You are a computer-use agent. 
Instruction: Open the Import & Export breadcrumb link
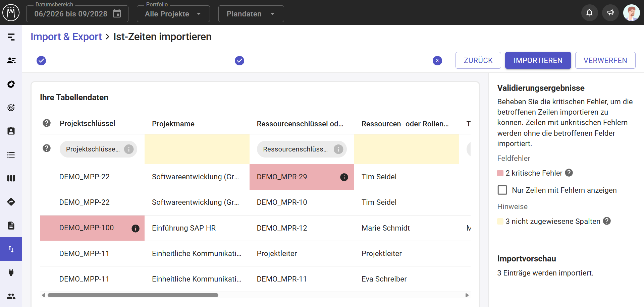(x=66, y=37)
